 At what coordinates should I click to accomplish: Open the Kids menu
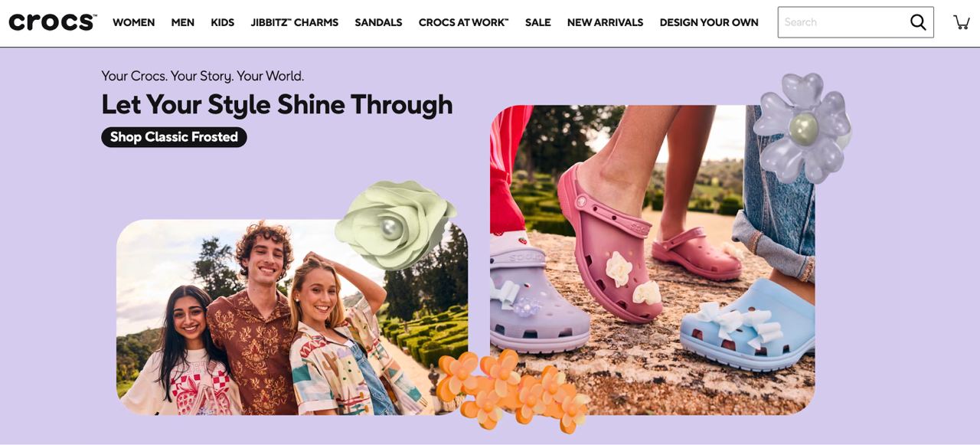click(223, 22)
